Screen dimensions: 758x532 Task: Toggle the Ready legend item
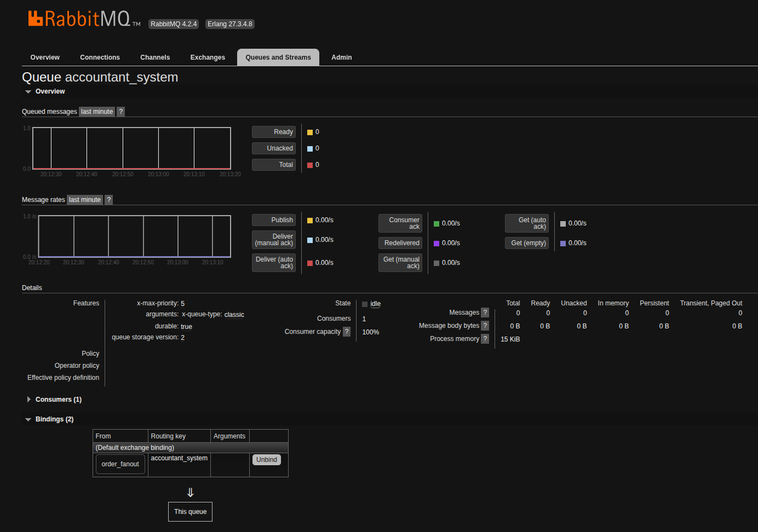pyautogui.click(x=274, y=132)
